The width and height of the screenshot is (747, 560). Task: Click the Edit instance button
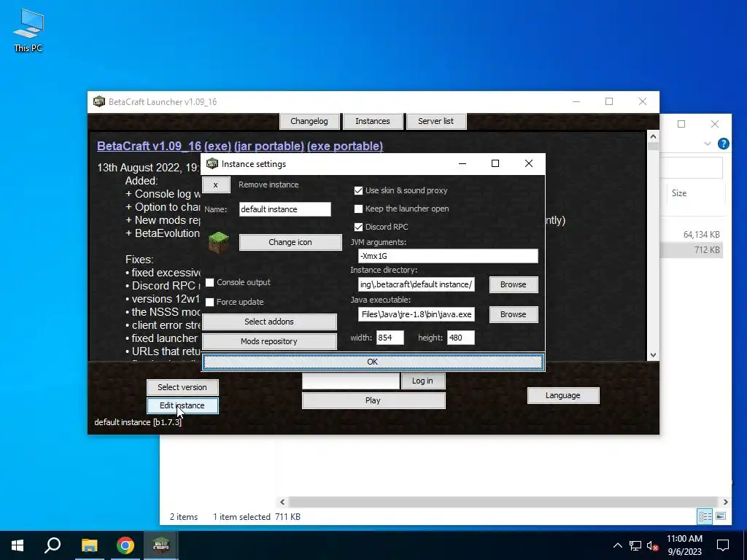tap(182, 405)
